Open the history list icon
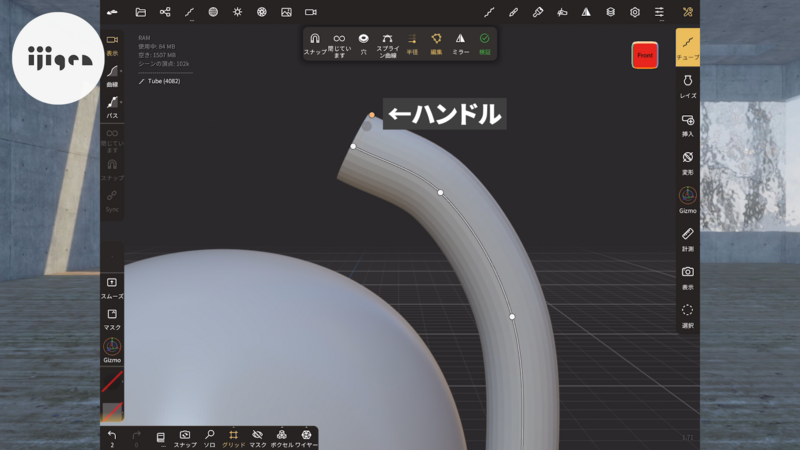Image resolution: width=800 pixels, height=450 pixels. tap(160, 438)
